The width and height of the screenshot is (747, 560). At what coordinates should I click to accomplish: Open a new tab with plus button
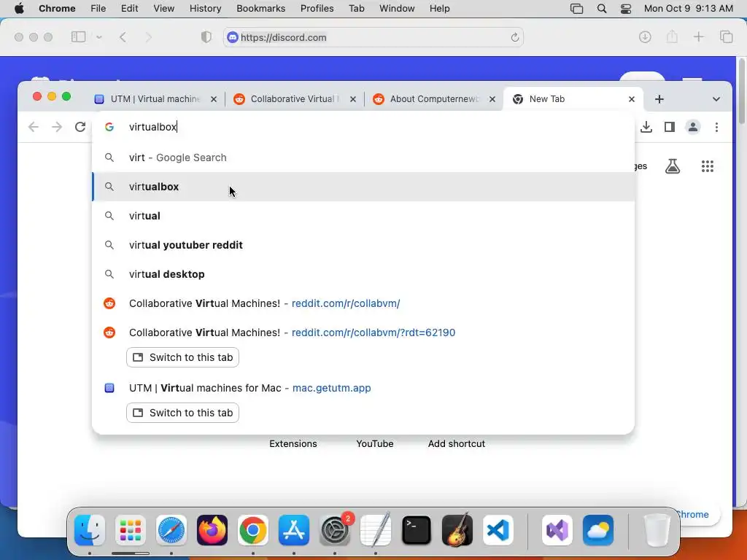[659, 99]
